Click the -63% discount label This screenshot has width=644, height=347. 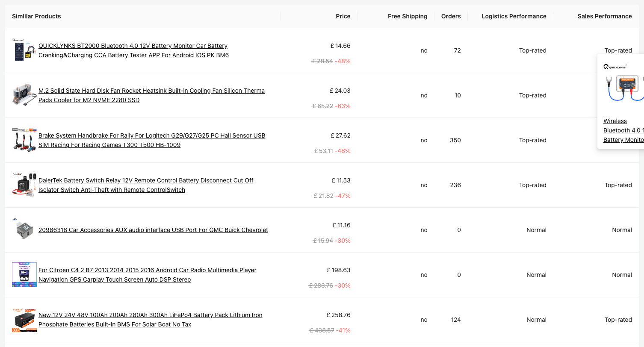343,106
